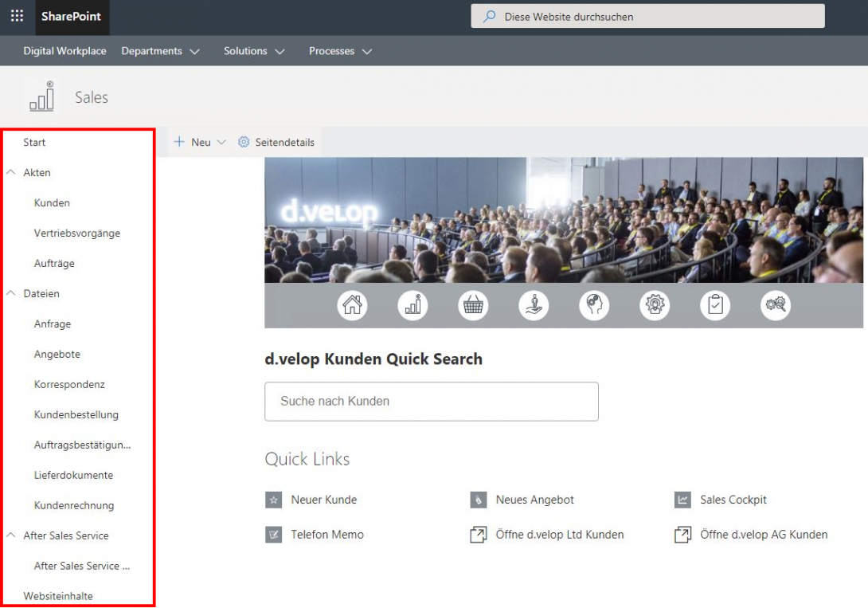This screenshot has width=868, height=608.
Task: Click the edit icon beside Telefon Memo
Action: [x=273, y=535]
